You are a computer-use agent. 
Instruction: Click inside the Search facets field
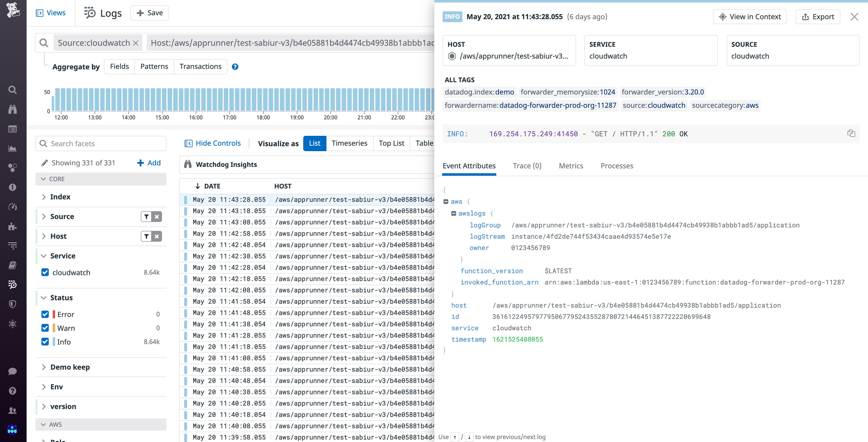(x=101, y=143)
